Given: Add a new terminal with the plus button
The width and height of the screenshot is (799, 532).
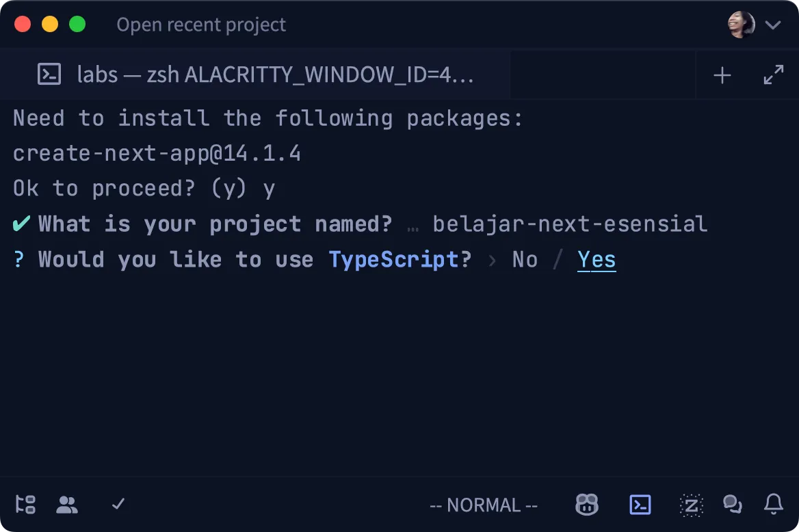Looking at the screenshot, I should (x=722, y=75).
